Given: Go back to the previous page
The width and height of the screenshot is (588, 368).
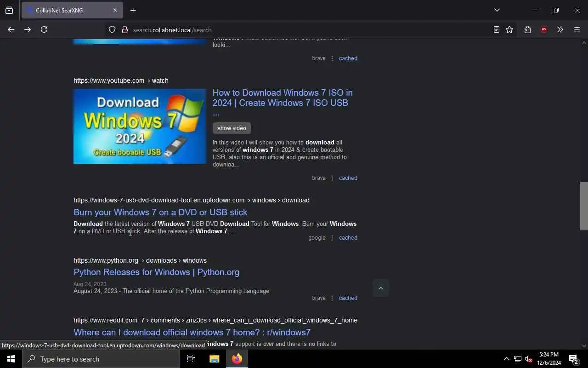Looking at the screenshot, I should 11,29.
